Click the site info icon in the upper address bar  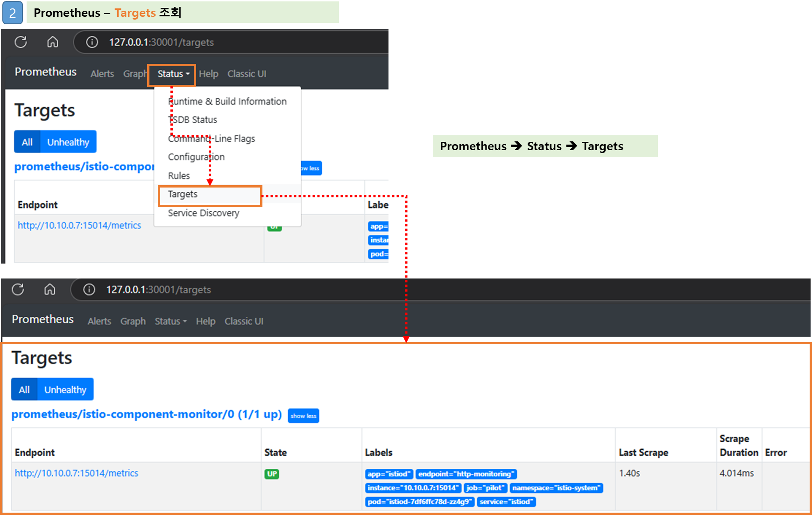pos(92,42)
